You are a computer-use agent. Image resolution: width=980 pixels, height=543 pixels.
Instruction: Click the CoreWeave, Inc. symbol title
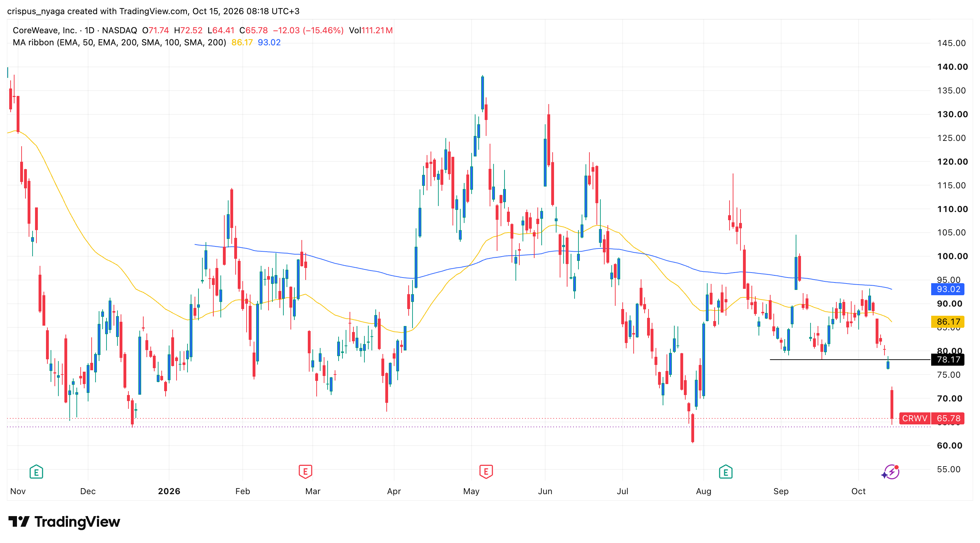tap(45, 30)
